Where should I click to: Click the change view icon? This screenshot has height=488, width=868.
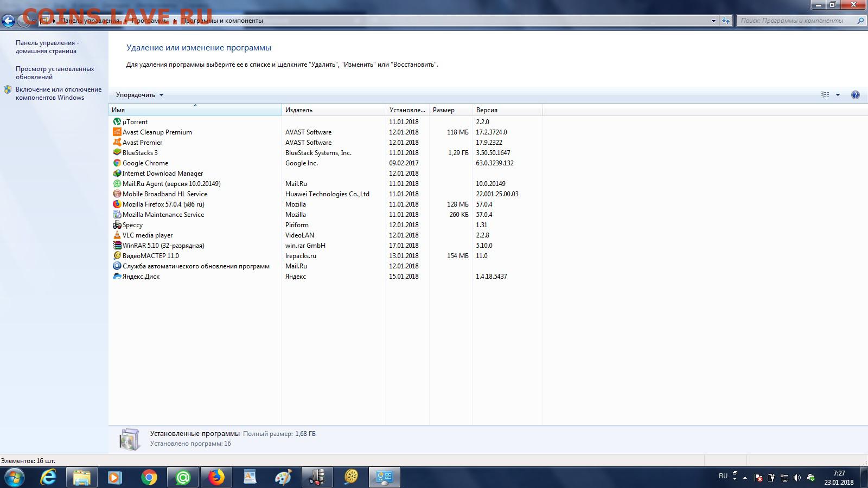(825, 95)
